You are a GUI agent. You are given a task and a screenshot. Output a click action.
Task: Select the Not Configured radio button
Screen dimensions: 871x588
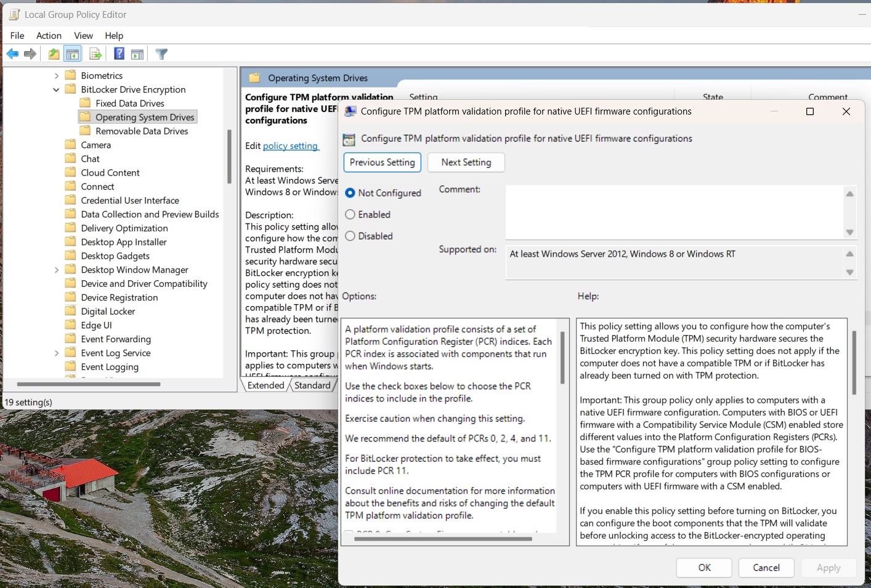coord(350,192)
